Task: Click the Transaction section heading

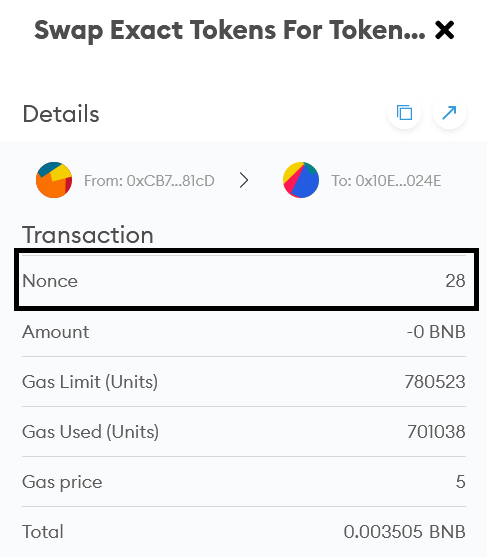Action: [x=88, y=235]
